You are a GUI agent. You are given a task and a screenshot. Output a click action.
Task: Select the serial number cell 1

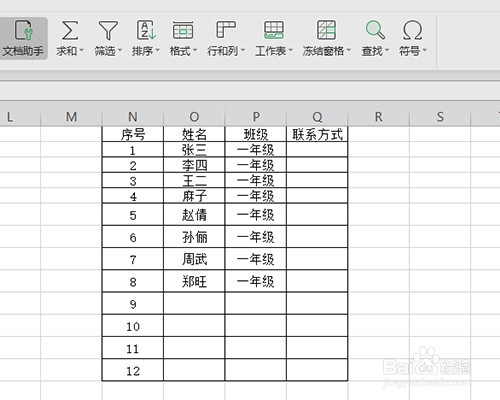tap(133, 150)
